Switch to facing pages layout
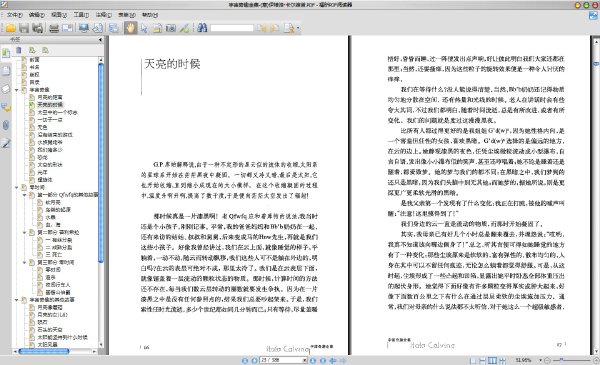Image resolution: width=600 pixels, height=365 pixels. 492,360
